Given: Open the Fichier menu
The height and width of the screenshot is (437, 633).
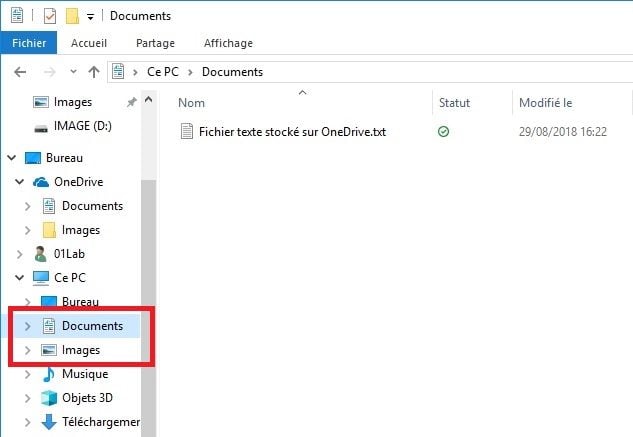Looking at the screenshot, I should click(29, 43).
